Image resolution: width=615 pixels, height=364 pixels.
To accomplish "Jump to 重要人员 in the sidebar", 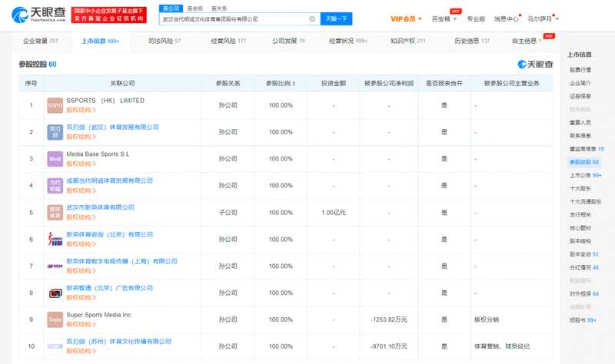I will [580, 123].
